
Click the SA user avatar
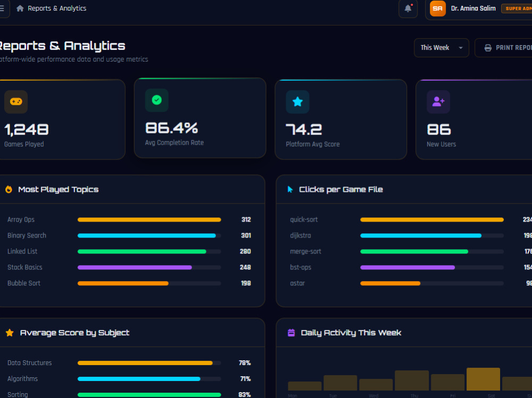click(x=438, y=9)
